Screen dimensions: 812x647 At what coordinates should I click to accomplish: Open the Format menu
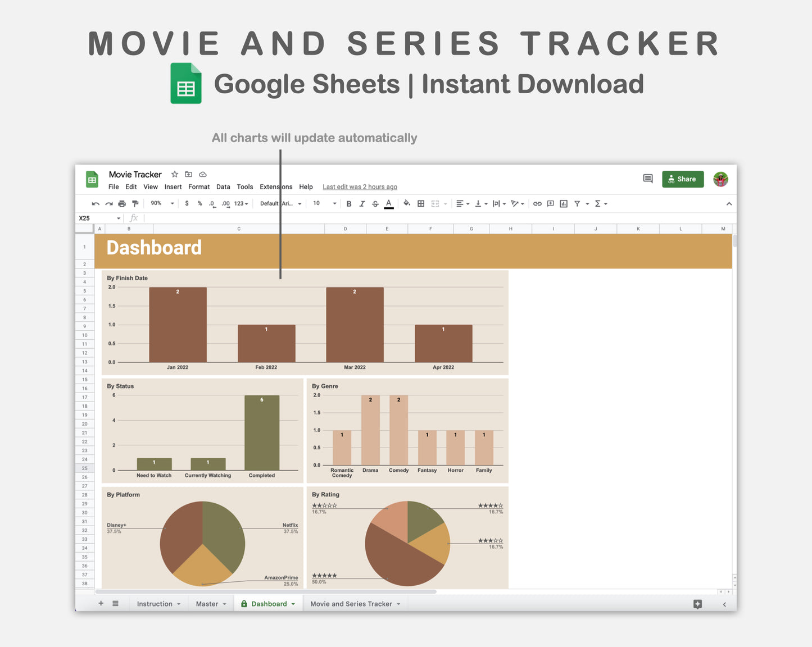click(x=199, y=187)
